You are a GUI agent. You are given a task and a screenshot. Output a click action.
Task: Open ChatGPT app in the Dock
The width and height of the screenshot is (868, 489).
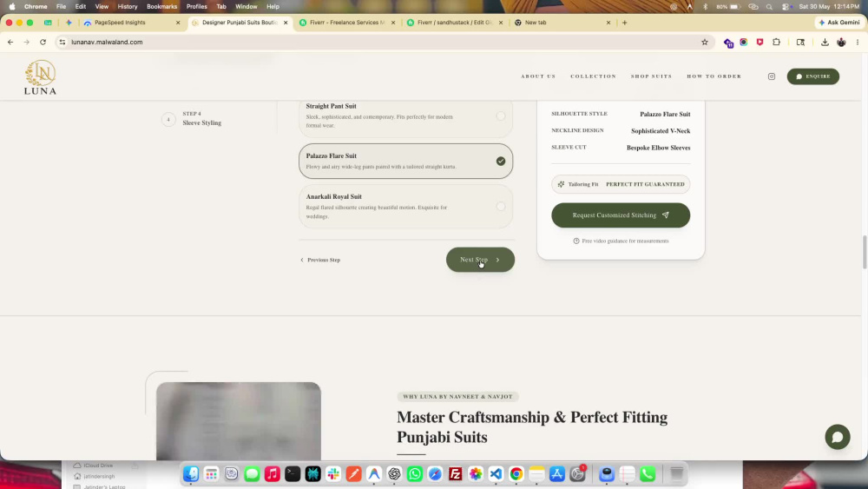coord(394,474)
